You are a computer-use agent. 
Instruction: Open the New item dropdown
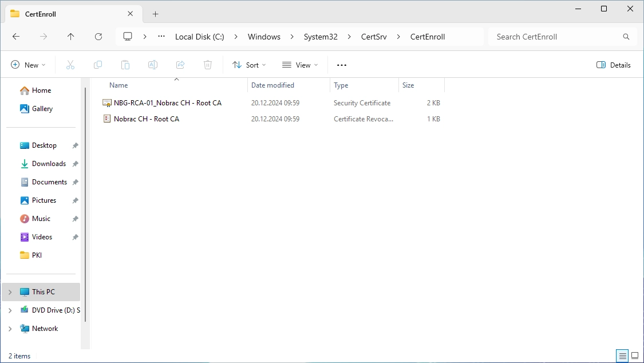pyautogui.click(x=28, y=65)
